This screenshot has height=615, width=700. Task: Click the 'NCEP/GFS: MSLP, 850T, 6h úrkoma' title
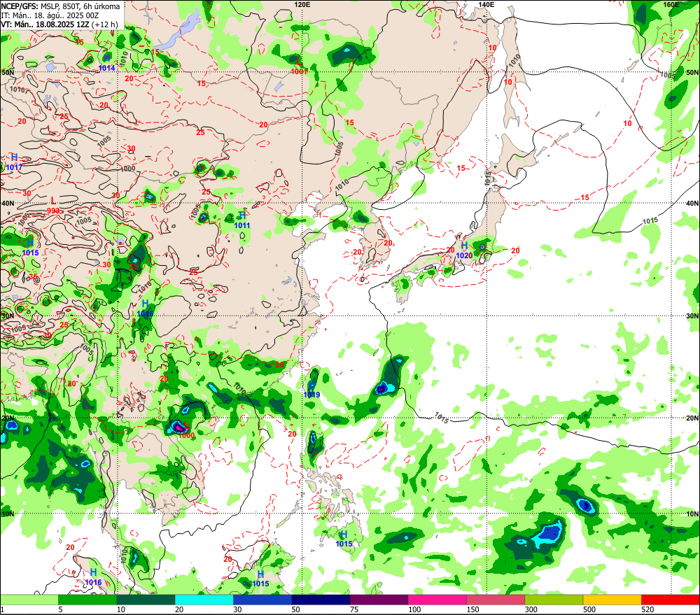click(x=60, y=6)
